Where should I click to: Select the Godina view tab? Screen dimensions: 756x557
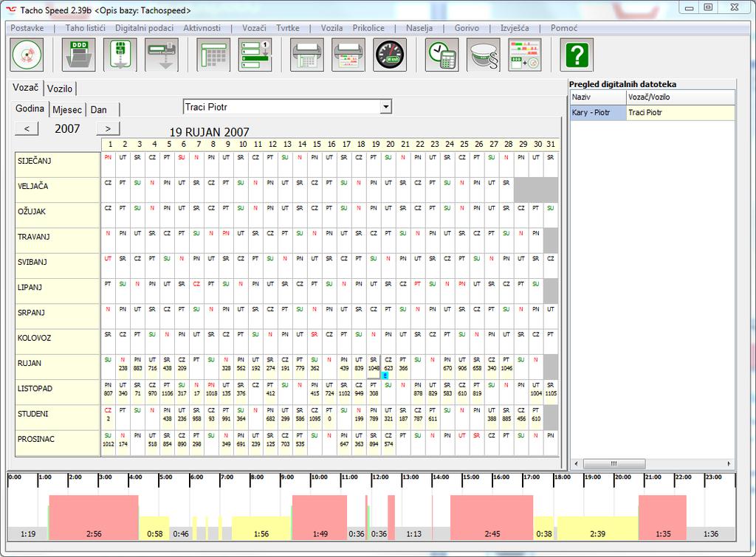[x=30, y=109]
